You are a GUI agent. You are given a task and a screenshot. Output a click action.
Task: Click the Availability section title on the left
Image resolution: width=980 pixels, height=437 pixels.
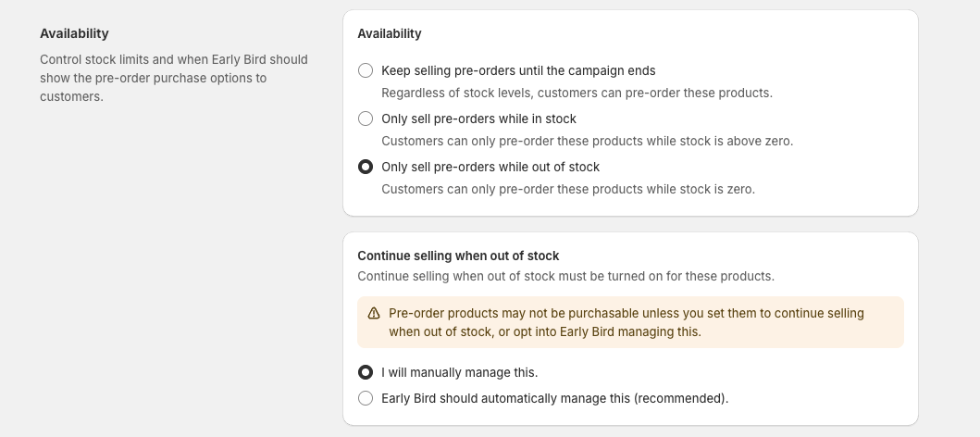point(74,33)
